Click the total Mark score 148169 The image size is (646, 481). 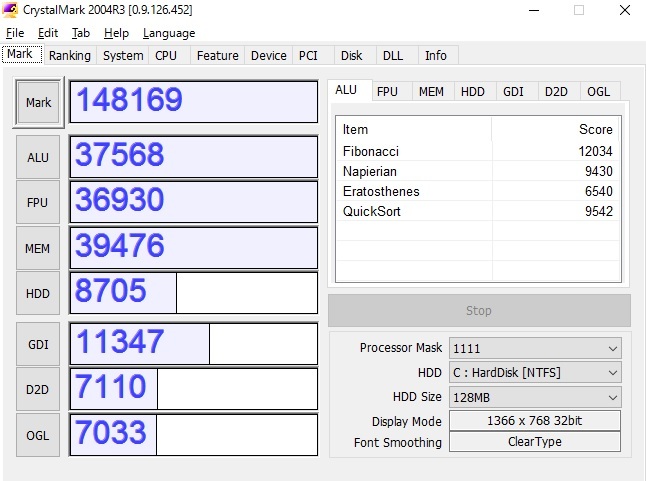[x=194, y=102]
